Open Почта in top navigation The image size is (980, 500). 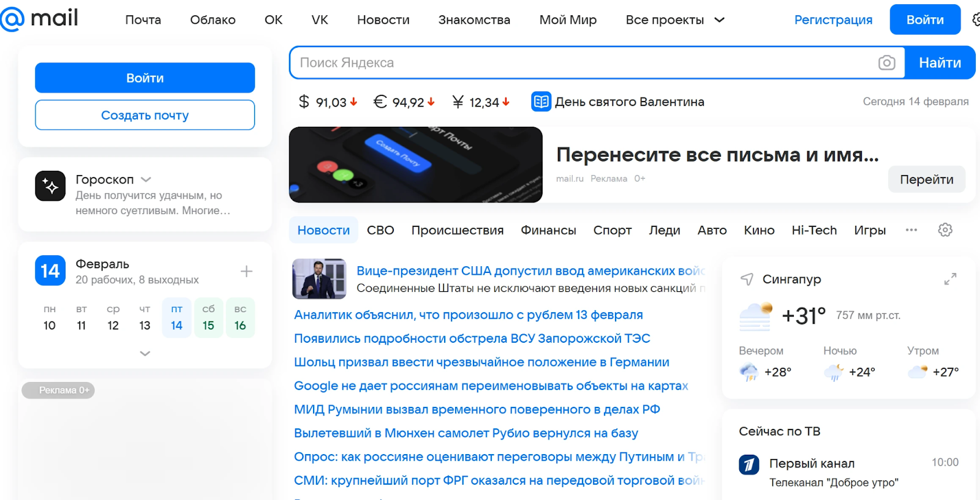tap(143, 20)
